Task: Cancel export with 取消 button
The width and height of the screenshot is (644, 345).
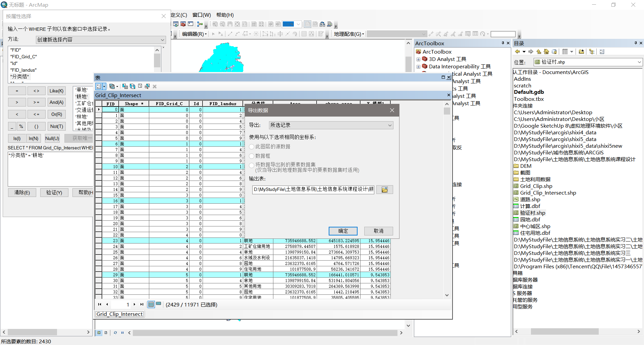Action: 379,231
